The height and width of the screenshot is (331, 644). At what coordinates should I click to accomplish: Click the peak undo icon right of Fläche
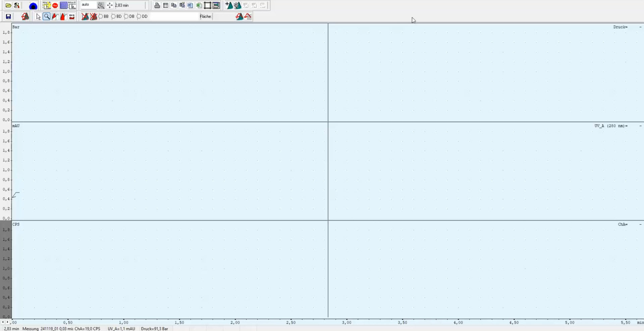point(239,16)
